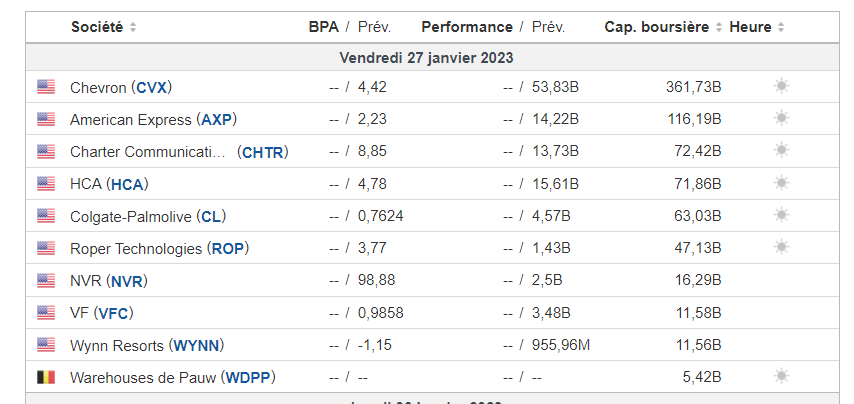
Task: Open Charter Communications (CHTR) link
Action: (178, 152)
